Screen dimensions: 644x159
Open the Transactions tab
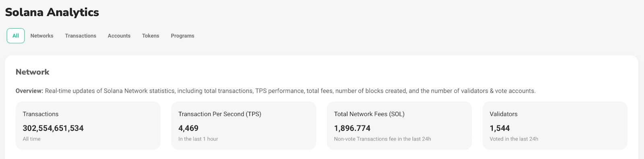click(x=80, y=36)
